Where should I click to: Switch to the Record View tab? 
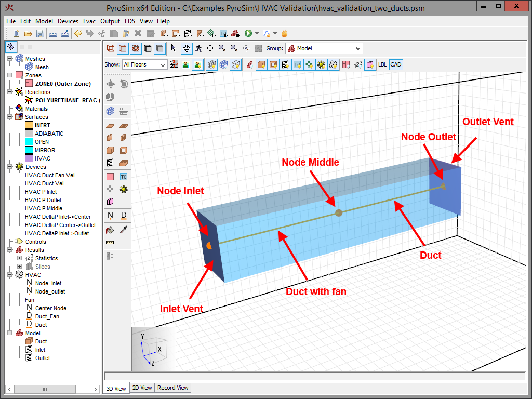point(172,388)
